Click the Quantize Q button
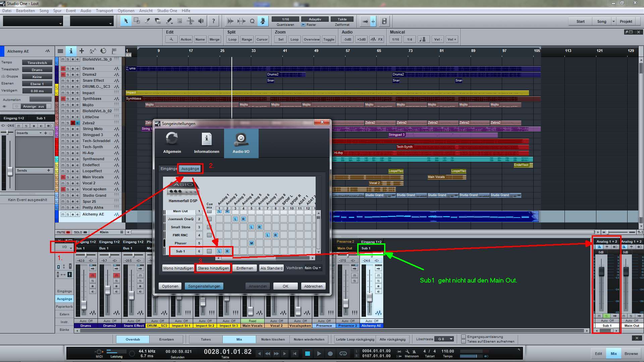The height and width of the screenshot is (362, 644). pos(252,21)
